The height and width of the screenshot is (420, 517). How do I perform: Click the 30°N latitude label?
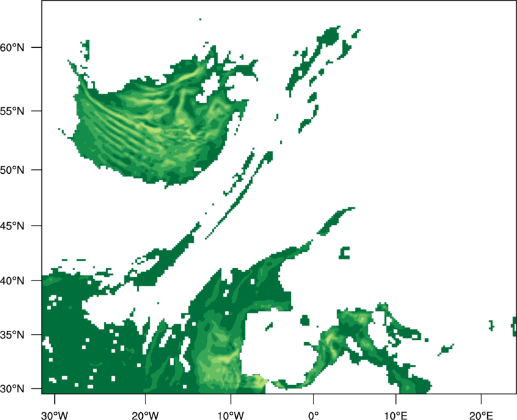pos(12,389)
